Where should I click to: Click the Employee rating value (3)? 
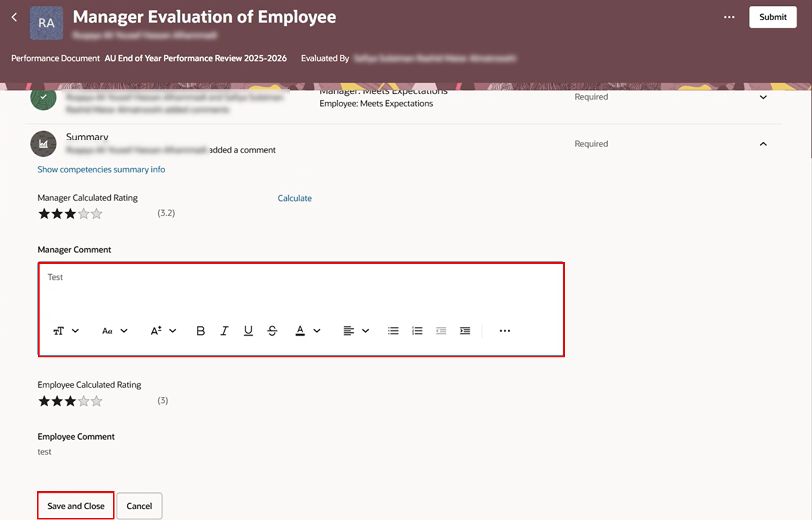[x=163, y=401]
